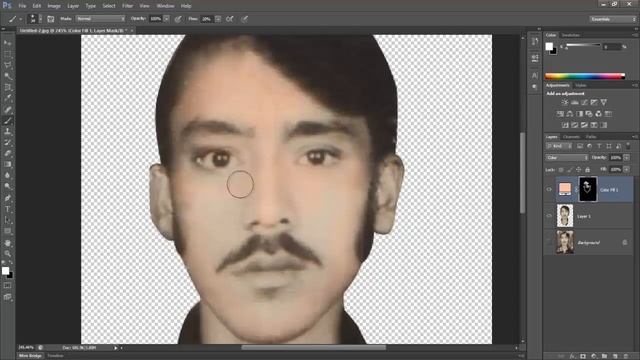
Task: Select the Spot Healing Brush tool
Action: point(7,109)
